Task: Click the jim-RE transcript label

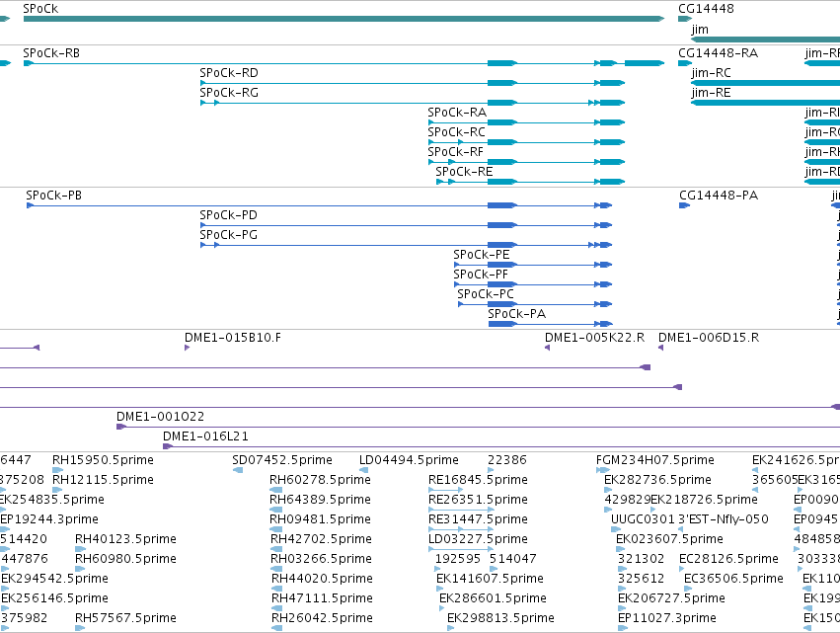Action: point(711,93)
